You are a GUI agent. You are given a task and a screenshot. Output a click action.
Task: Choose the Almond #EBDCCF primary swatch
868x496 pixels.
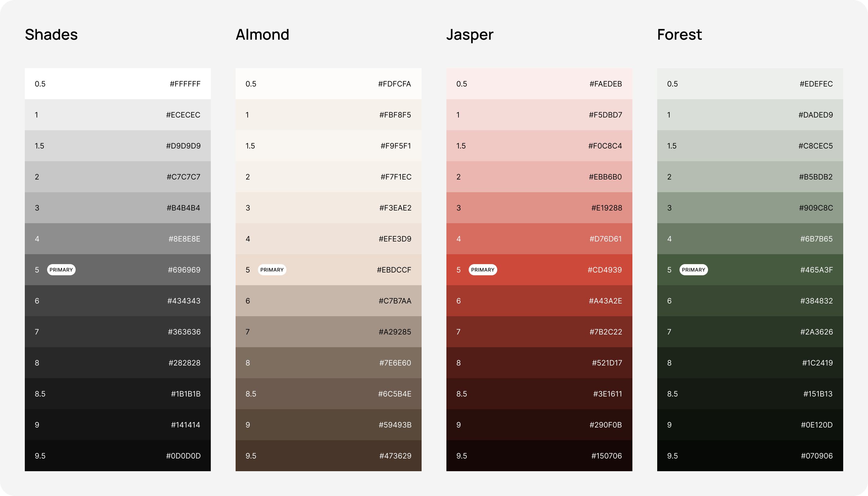pyautogui.click(x=328, y=270)
